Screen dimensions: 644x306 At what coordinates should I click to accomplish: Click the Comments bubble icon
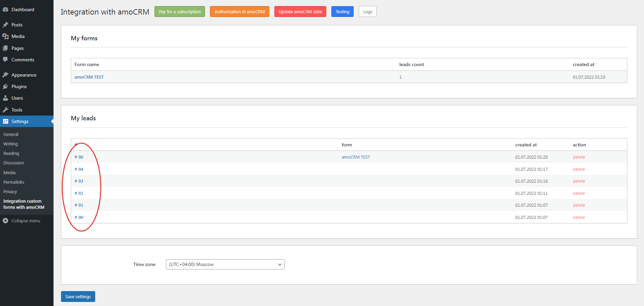pyautogui.click(x=5, y=60)
